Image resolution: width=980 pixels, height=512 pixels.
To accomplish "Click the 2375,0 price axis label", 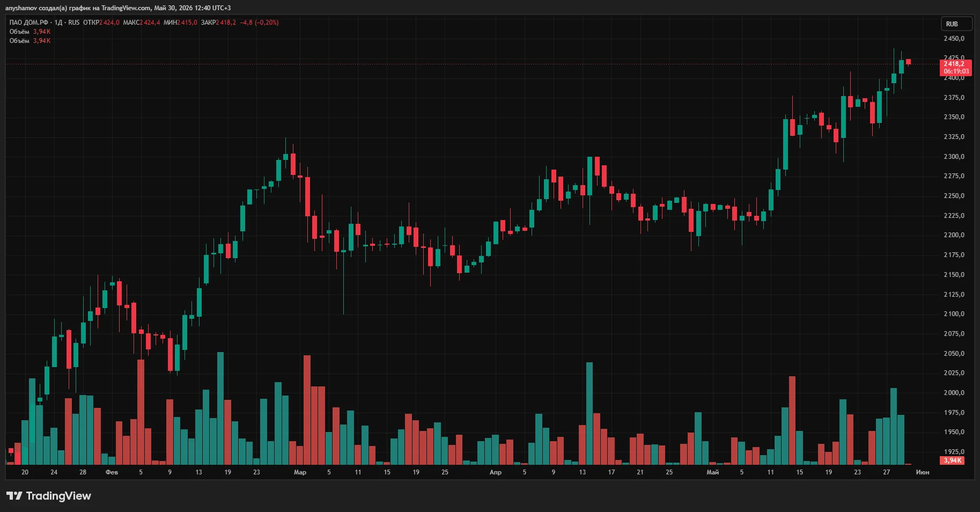I will click(x=954, y=98).
